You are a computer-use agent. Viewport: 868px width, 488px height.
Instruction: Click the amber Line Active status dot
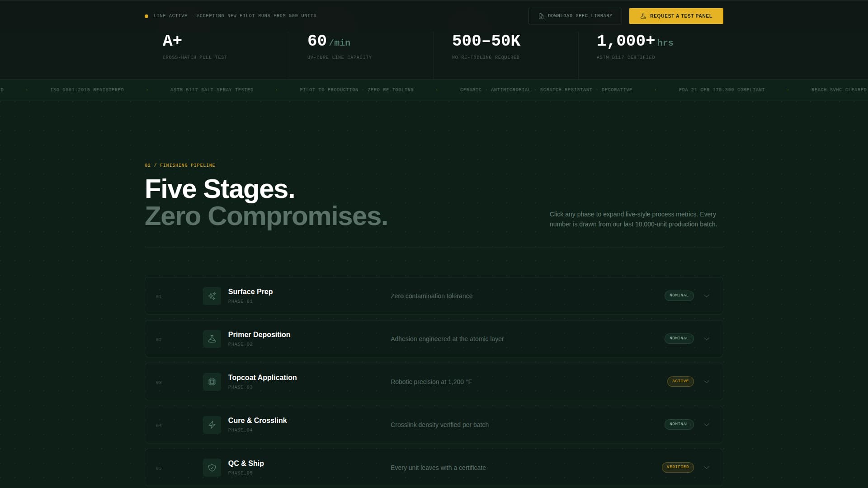(146, 16)
